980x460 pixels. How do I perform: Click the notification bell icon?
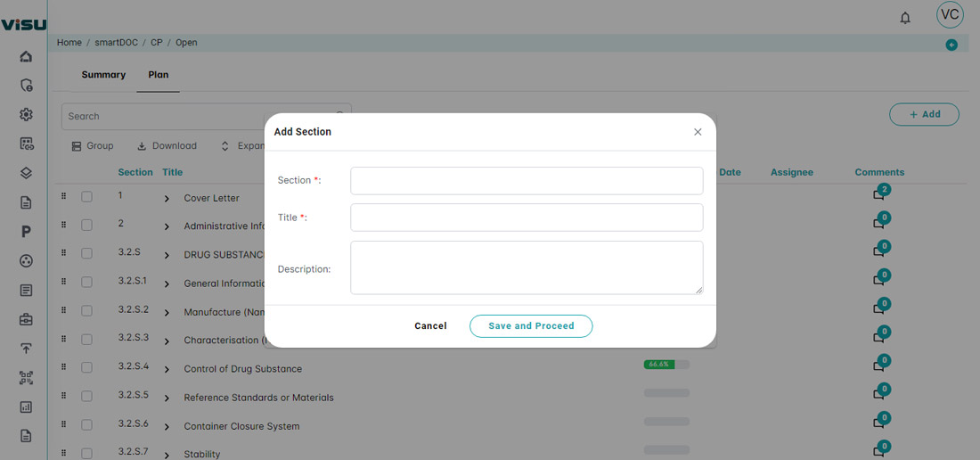[905, 18]
